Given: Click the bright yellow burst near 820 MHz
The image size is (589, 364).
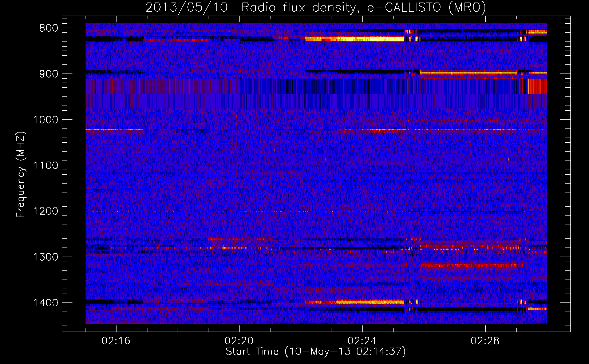Looking at the screenshot, I should coord(355,39).
